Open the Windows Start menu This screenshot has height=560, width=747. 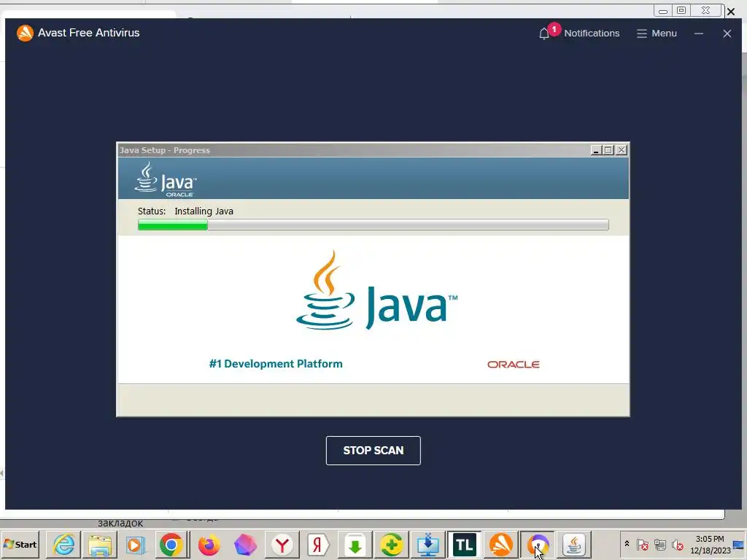tap(20, 544)
